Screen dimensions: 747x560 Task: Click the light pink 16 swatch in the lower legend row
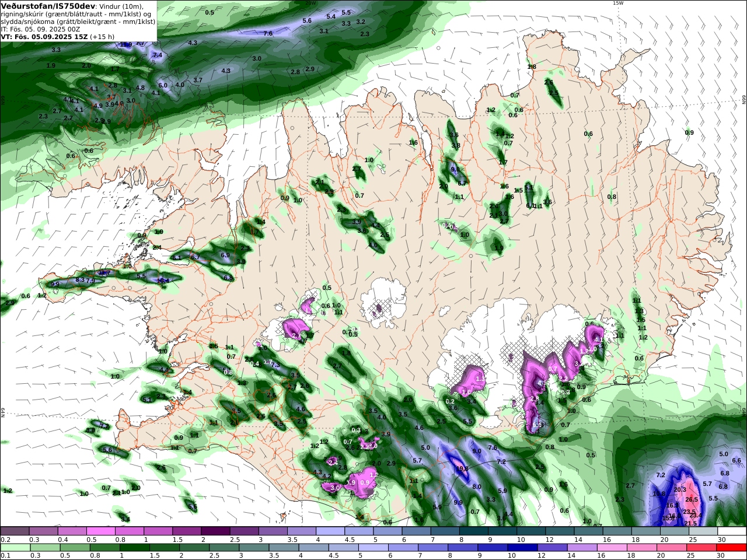(x=612, y=548)
